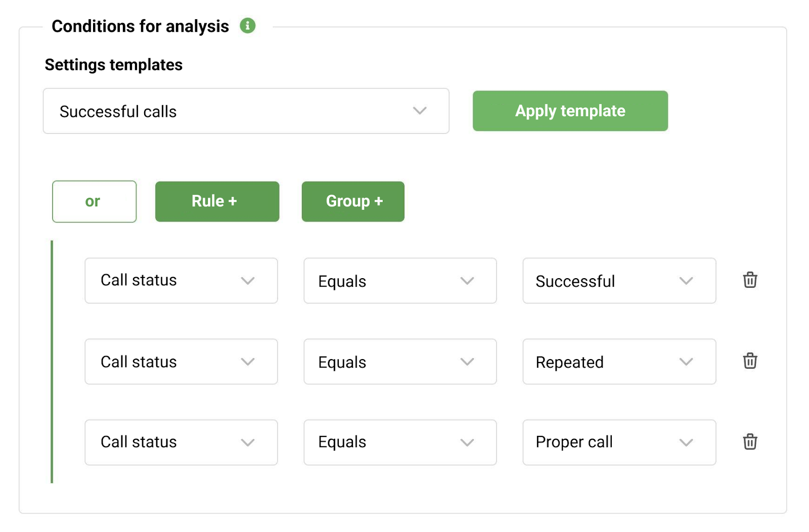
Task: Expand the Successful value dropdown
Action: 619,281
